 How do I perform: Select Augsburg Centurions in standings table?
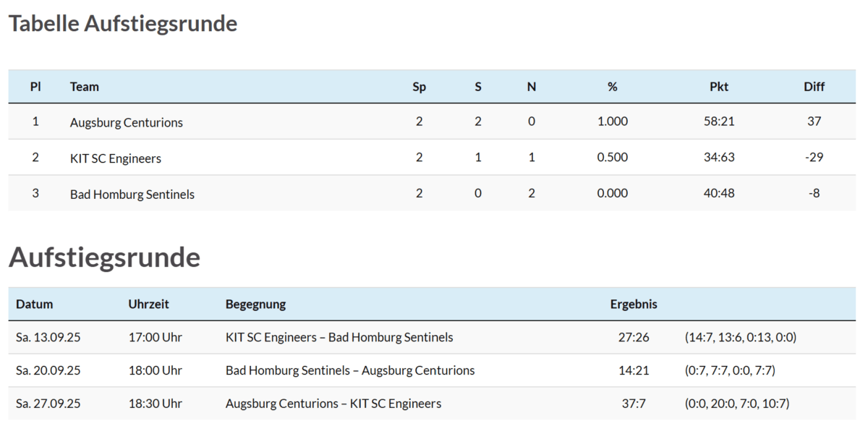(x=126, y=122)
